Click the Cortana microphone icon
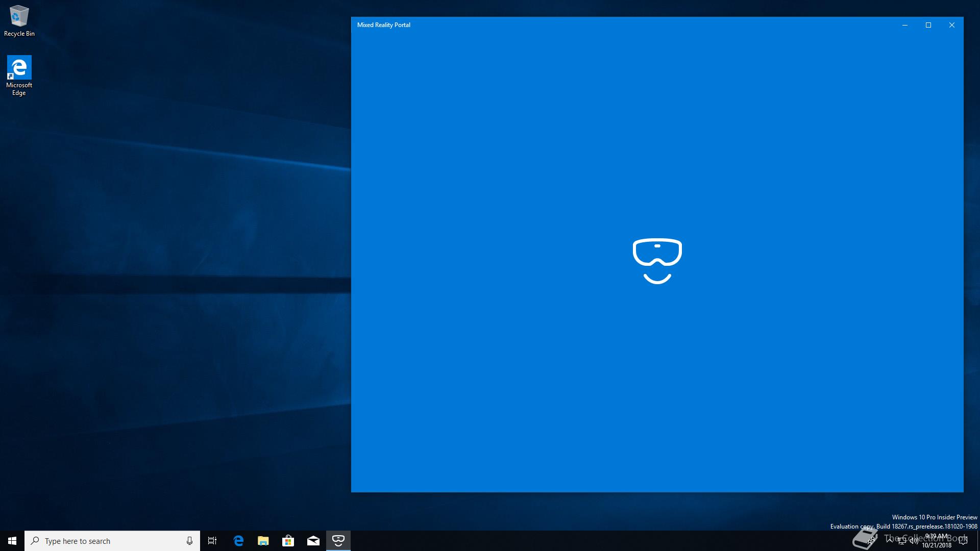The width and height of the screenshot is (980, 551). click(189, 541)
